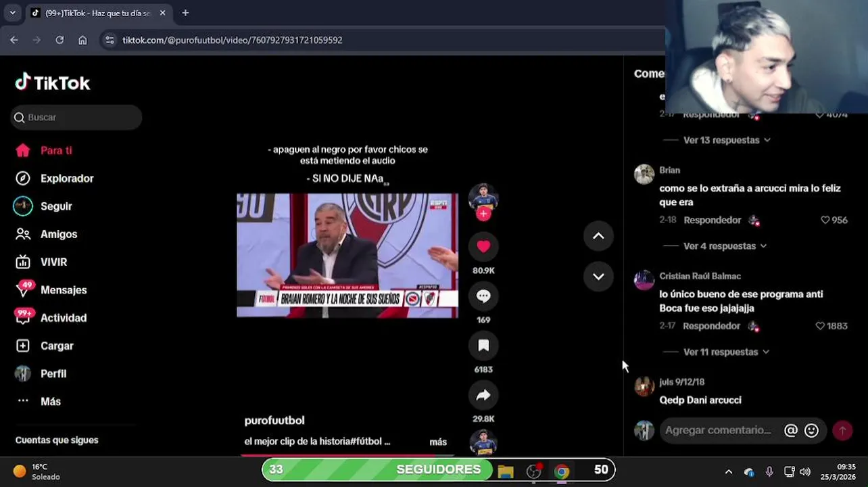Open Brian's commenter profile name

[x=669, y=170]
